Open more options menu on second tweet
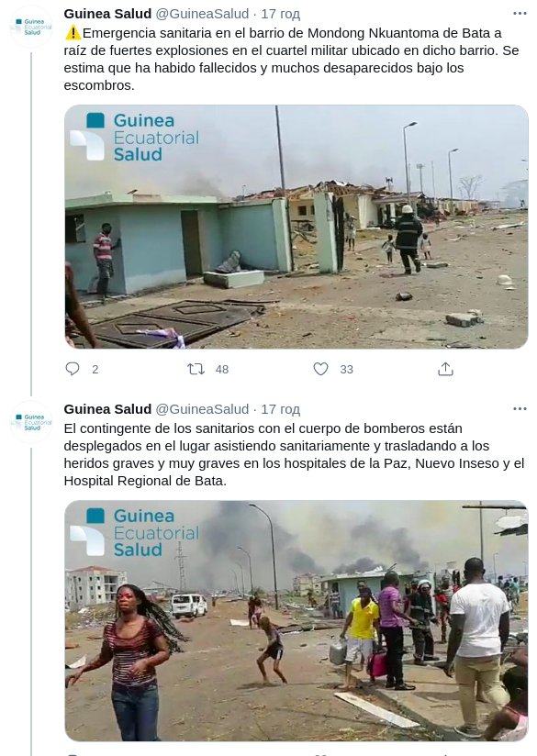Image resolution: width=537 pixels, height=756 pixels. coord(520,409)
